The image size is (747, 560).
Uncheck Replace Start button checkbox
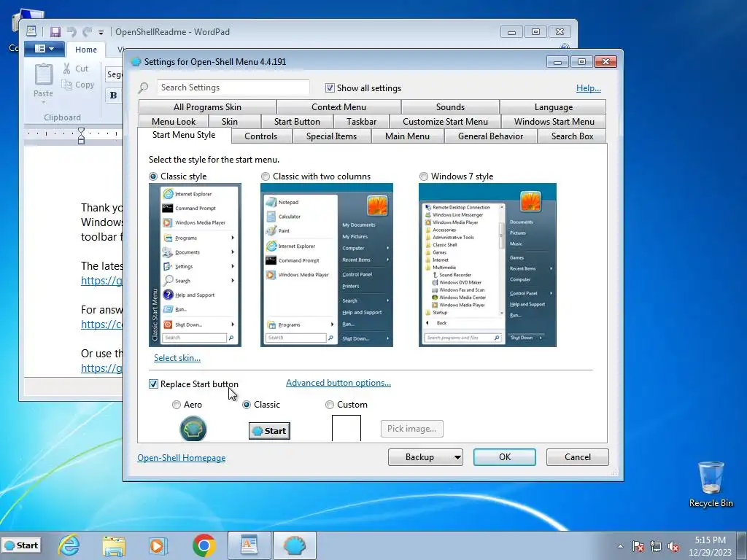153,384
